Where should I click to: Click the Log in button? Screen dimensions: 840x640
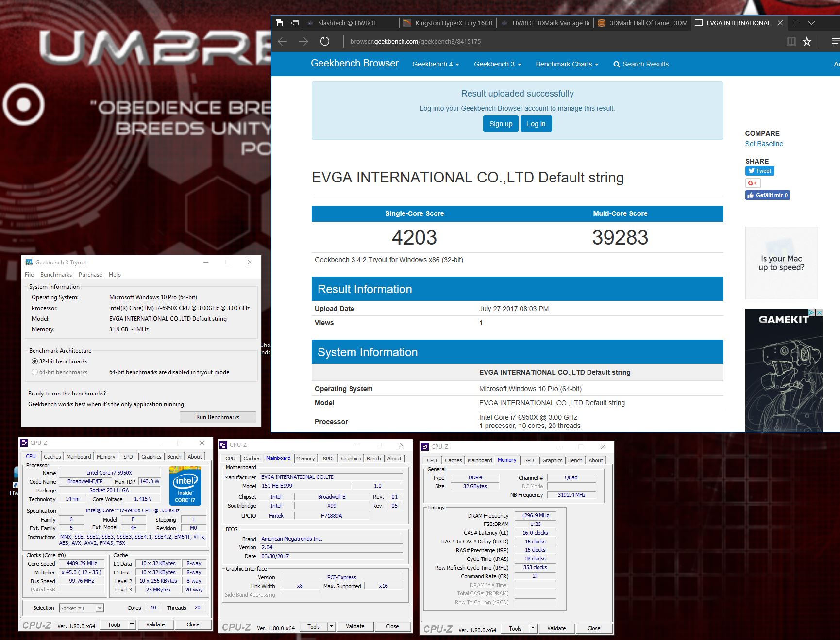click(536, 124)
